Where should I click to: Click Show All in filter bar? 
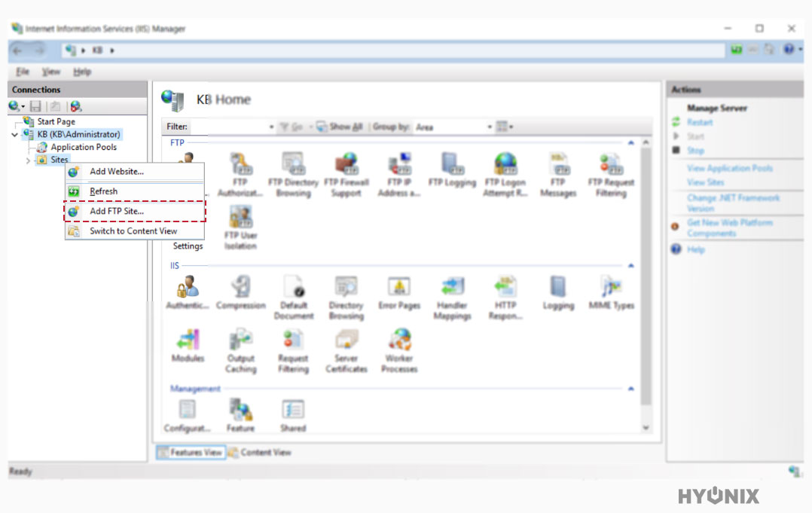coord(340,127)
